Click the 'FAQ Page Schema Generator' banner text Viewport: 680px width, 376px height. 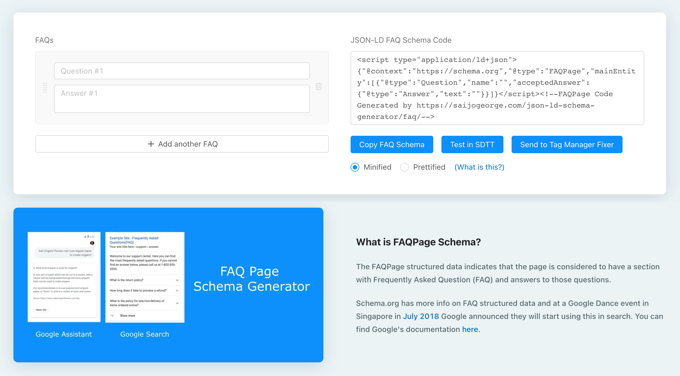pyautogui.click(x=251, y=279)
